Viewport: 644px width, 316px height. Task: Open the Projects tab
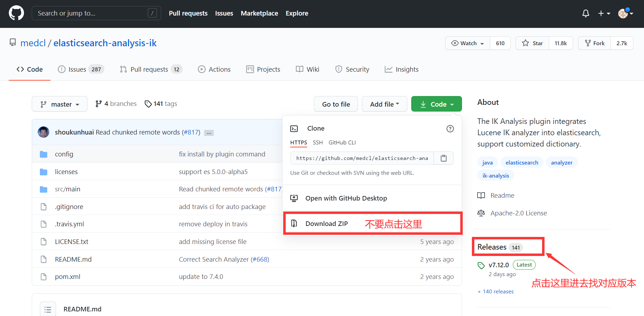263,69
